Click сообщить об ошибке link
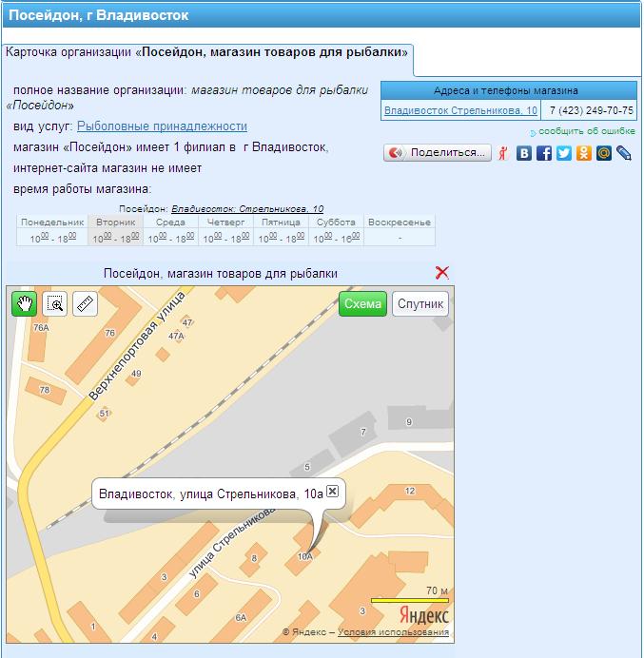Screen dimensions: 644x658 click(587, 131)
